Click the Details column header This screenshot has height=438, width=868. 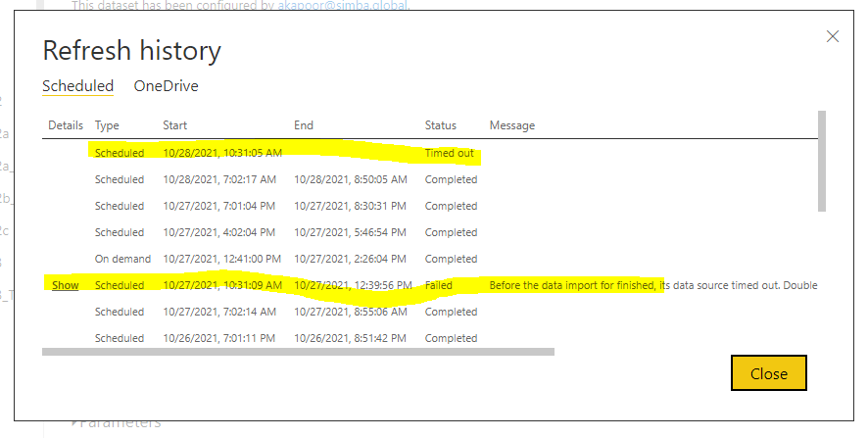click(x=66, y=125)
